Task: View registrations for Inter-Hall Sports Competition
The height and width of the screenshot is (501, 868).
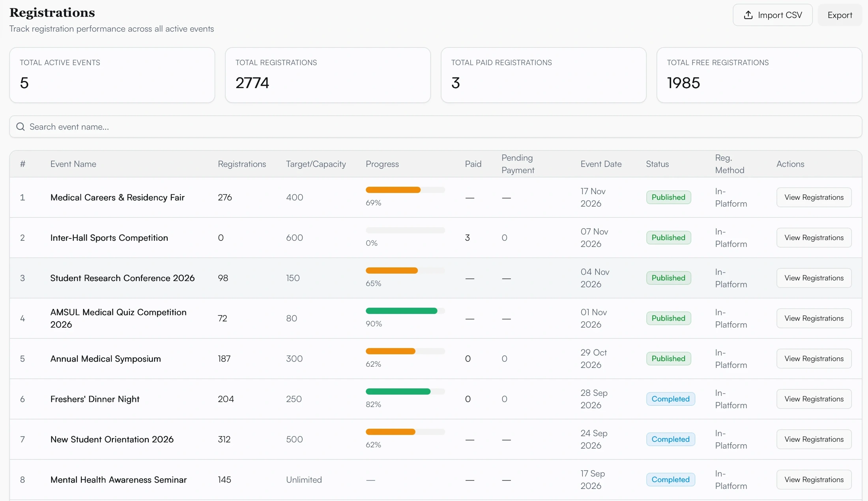Action: coord(814,238)
